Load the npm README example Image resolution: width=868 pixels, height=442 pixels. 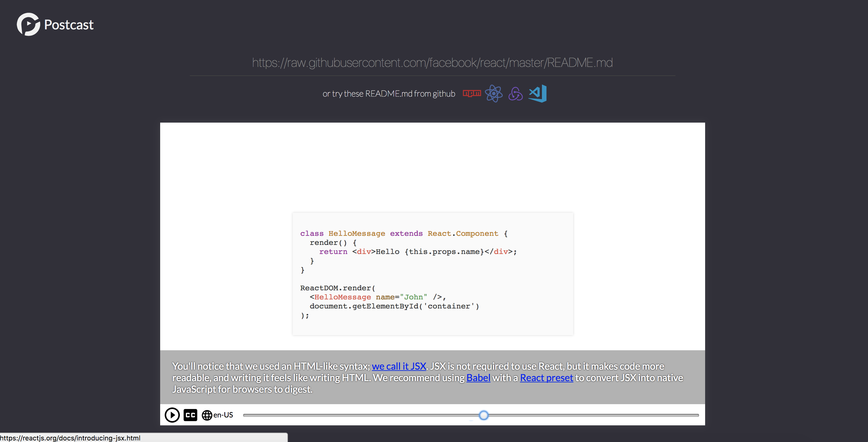coord(471,93)
